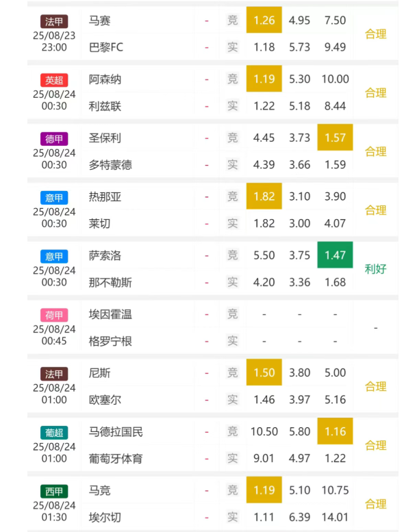
Task: Click the 葡超 league badge
Action: click(54, 433)
